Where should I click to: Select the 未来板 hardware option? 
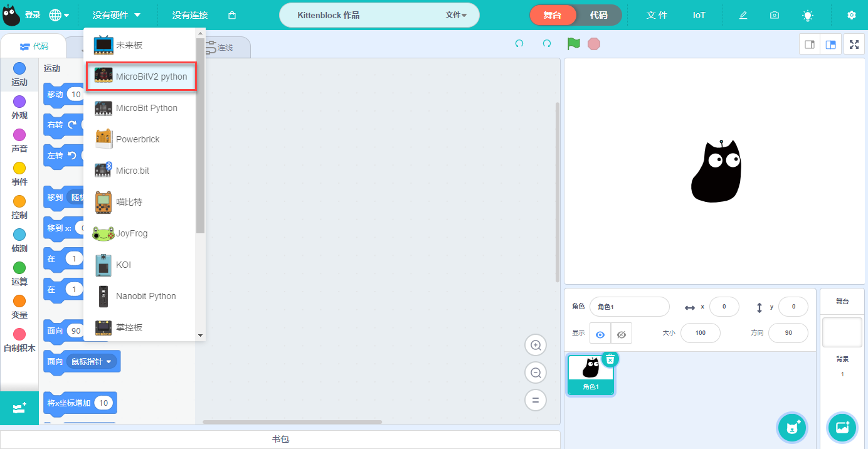(x=140, y=45)
